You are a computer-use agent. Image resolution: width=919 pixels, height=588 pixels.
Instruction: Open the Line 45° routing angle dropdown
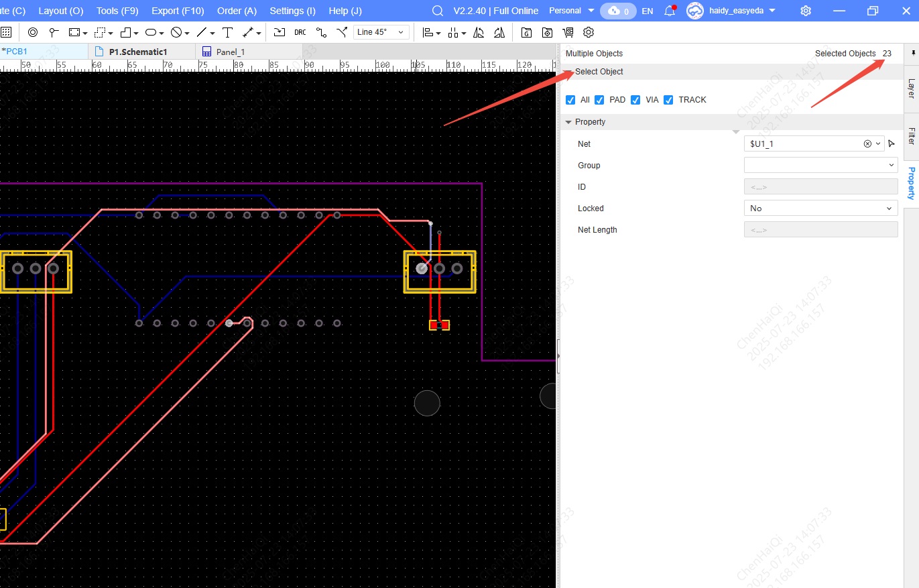(x=381, y=32)
